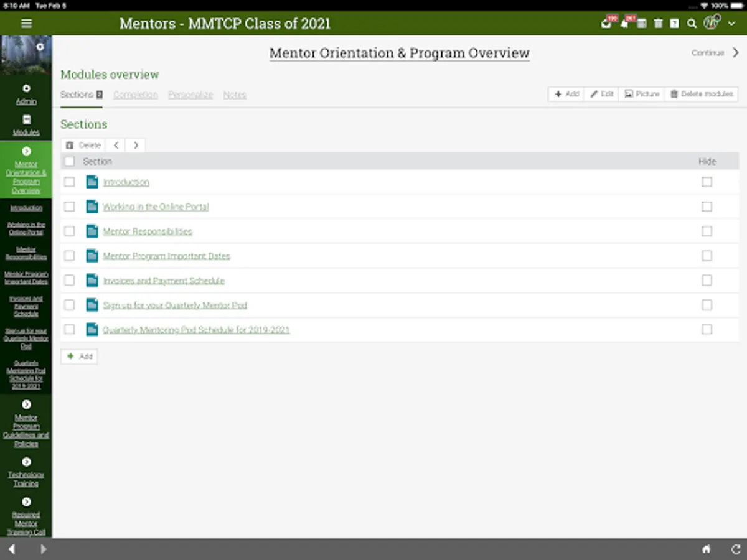Click the Continue link
The height and width of the screenshot is (560, 747).
pos(708,53)
